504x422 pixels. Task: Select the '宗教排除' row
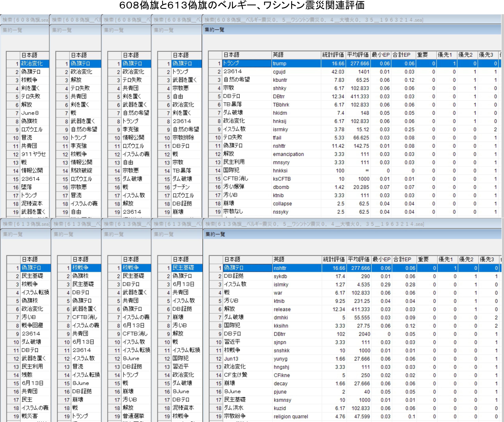tap(180, 138)
